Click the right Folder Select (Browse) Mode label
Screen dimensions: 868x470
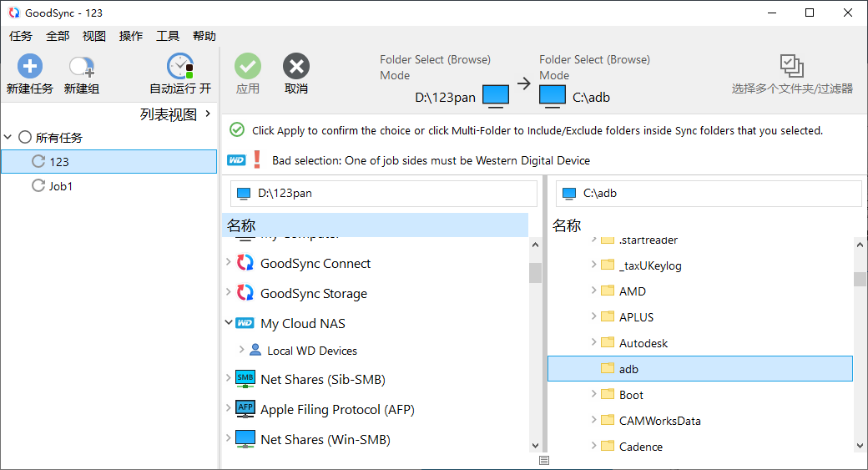[594, 68]
